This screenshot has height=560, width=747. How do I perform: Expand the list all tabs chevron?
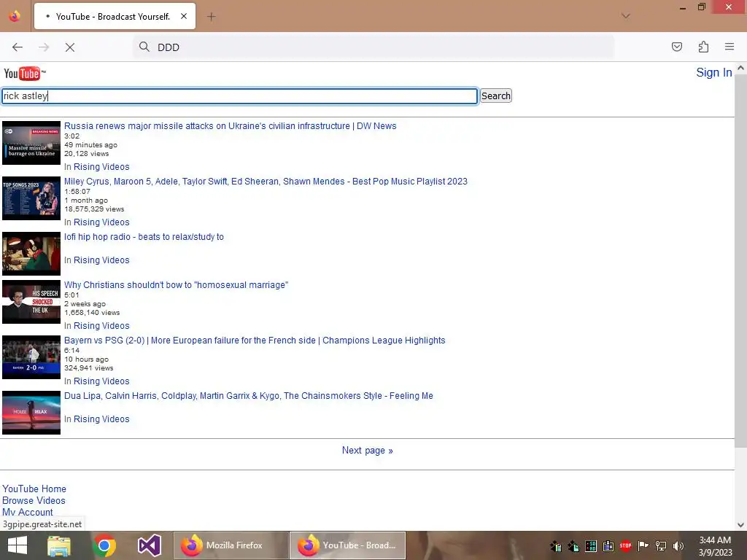(626, 16)
